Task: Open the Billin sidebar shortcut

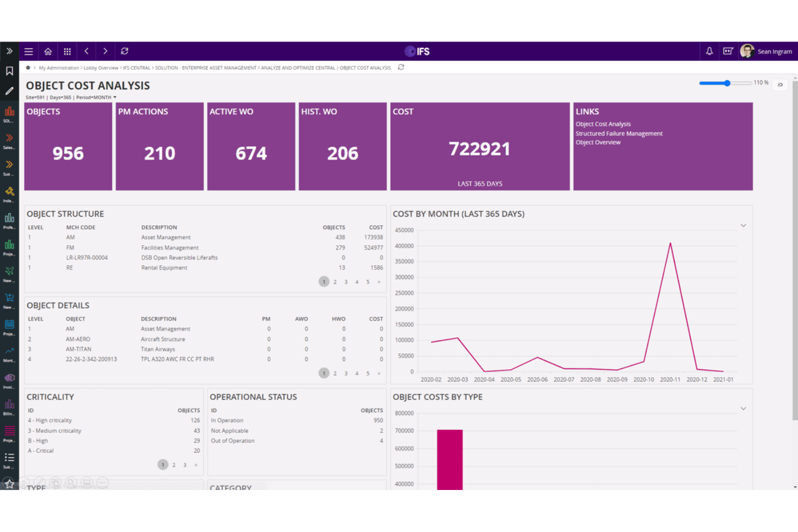Action: click(x=9, y=406)
